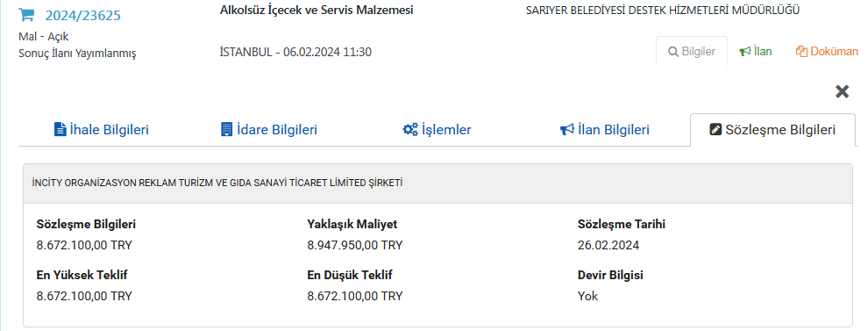
Task: Click the shopping cart icon beside 2024/23625
Action: 26,15
